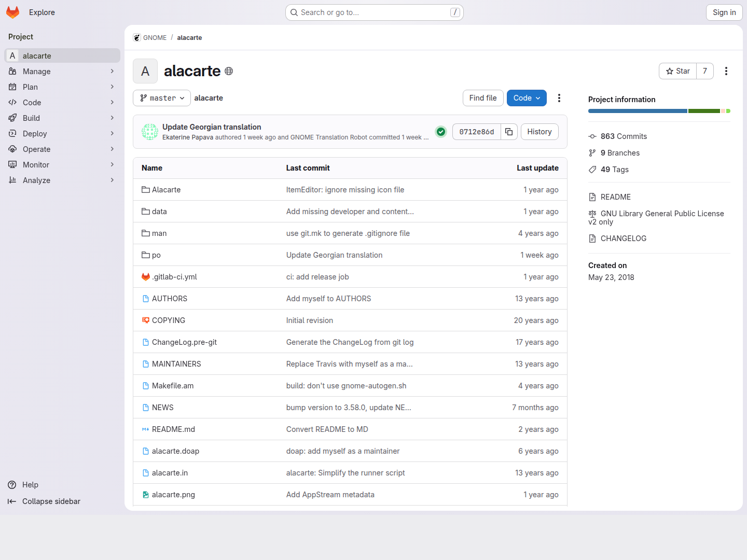Open the README link in project information
The width and height of the screenshot is (747, 560).
tap(616, 197)
